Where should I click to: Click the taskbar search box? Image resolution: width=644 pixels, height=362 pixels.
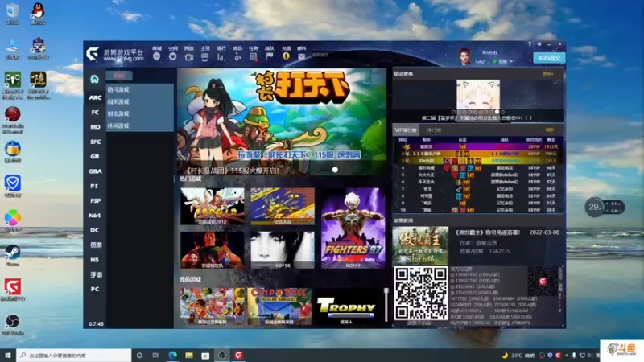tap(74, 355)
